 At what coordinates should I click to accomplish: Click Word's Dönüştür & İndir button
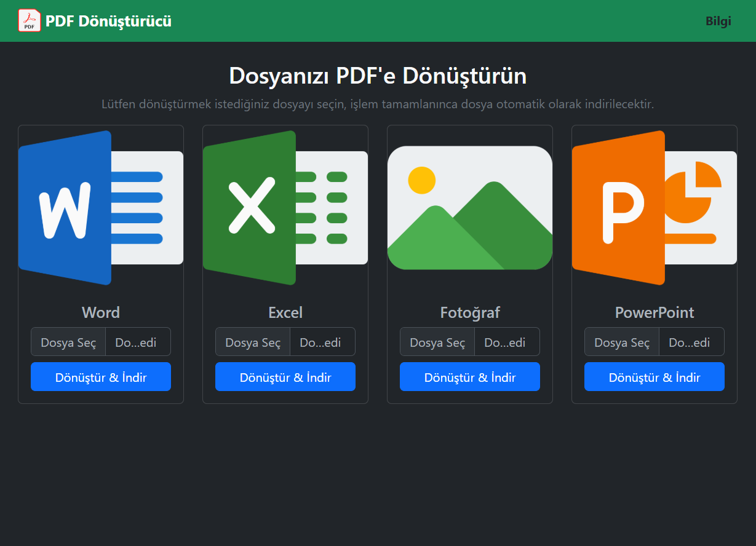point(101,377)
